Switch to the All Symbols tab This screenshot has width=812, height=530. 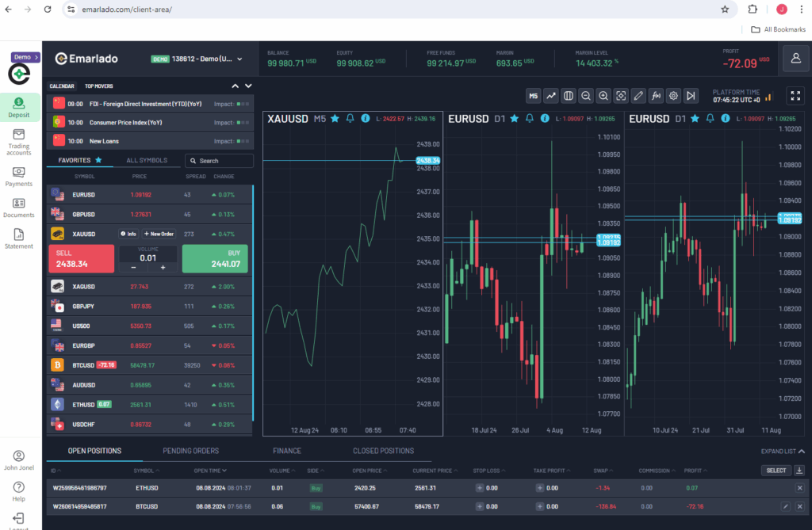147,160
